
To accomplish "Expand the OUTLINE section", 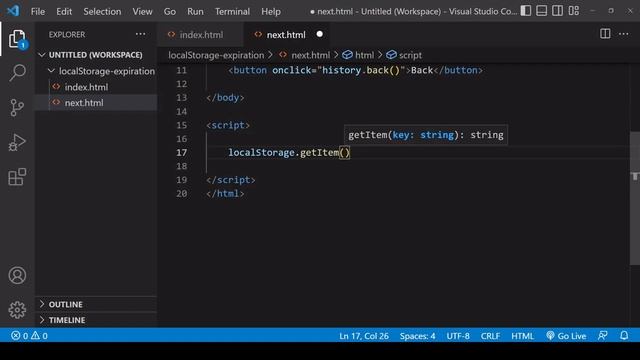I will [96, 304].
